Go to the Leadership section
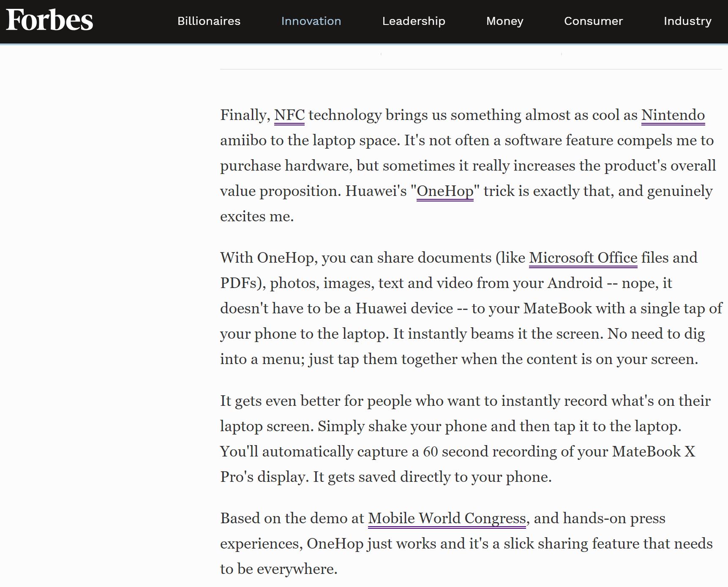The image size is (728, 587). tap(414, 21)
